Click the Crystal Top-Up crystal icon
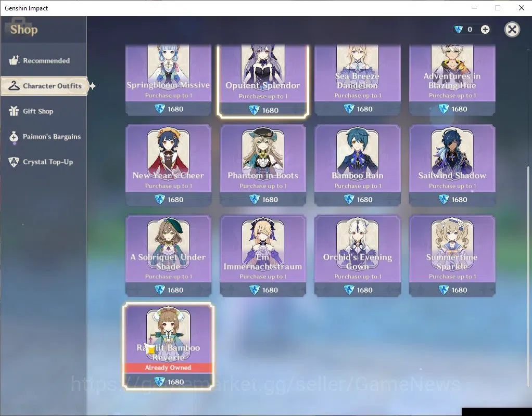The image size is (532, 416). (14, 162)
